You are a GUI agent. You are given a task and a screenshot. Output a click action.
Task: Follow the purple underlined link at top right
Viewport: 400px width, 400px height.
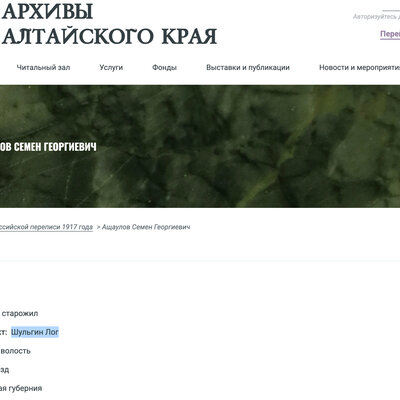click(x=390, y=34)
